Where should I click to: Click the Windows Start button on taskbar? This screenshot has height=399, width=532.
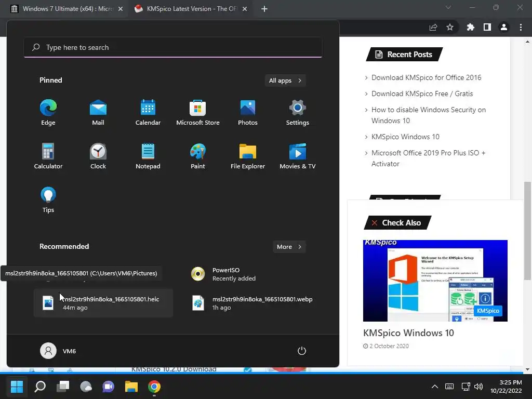pos(17,387)
